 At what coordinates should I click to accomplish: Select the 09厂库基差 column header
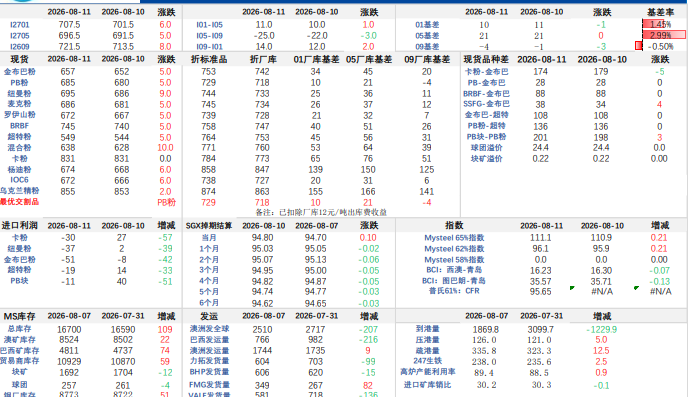[427, 59]
